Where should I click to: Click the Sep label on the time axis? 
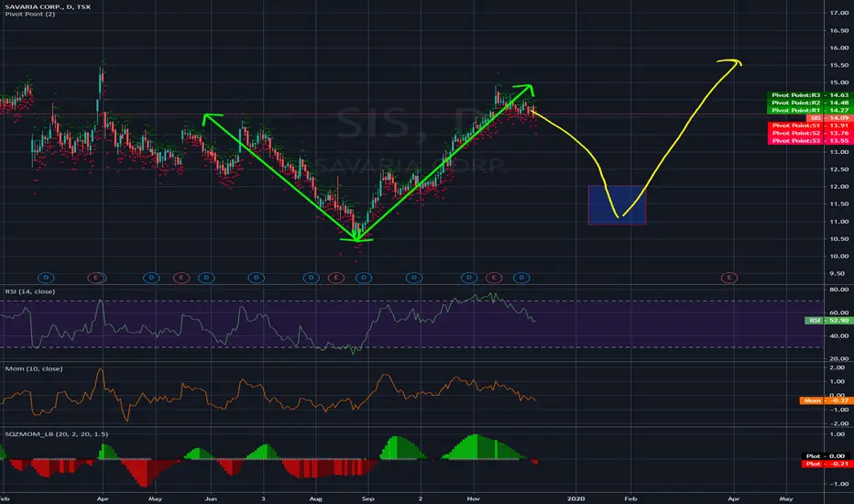(x=368, y=499)
